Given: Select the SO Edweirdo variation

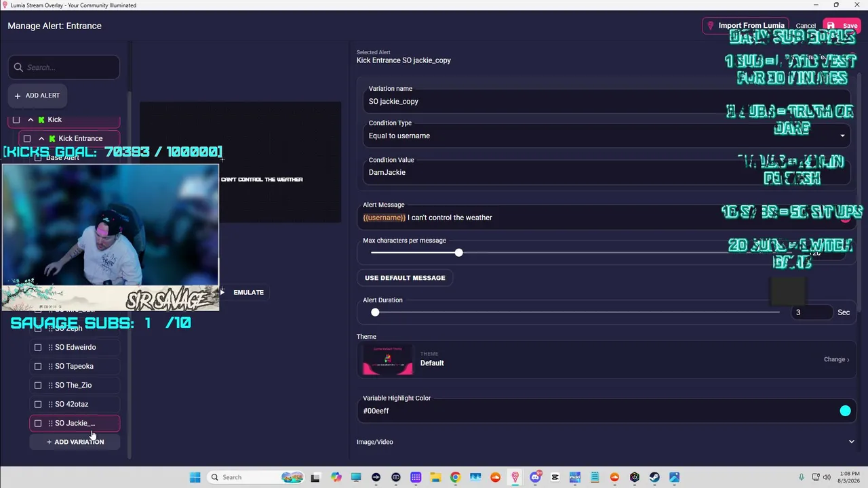Looking at the screenshot, I should pos(75,347).
